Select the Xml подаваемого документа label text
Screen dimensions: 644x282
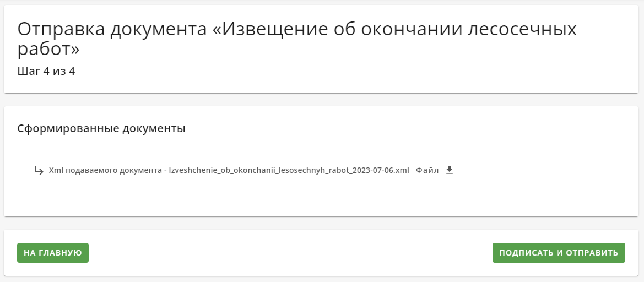pos(105,170)
